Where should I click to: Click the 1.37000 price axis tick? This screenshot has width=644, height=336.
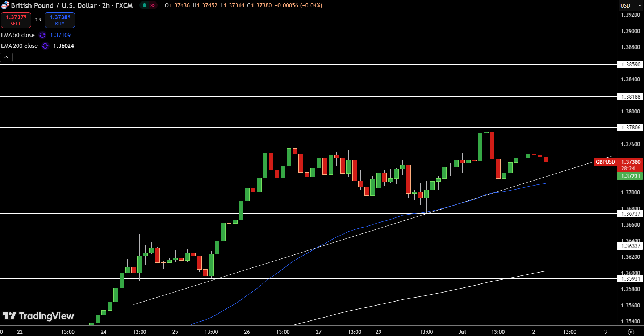click(630, 192)
